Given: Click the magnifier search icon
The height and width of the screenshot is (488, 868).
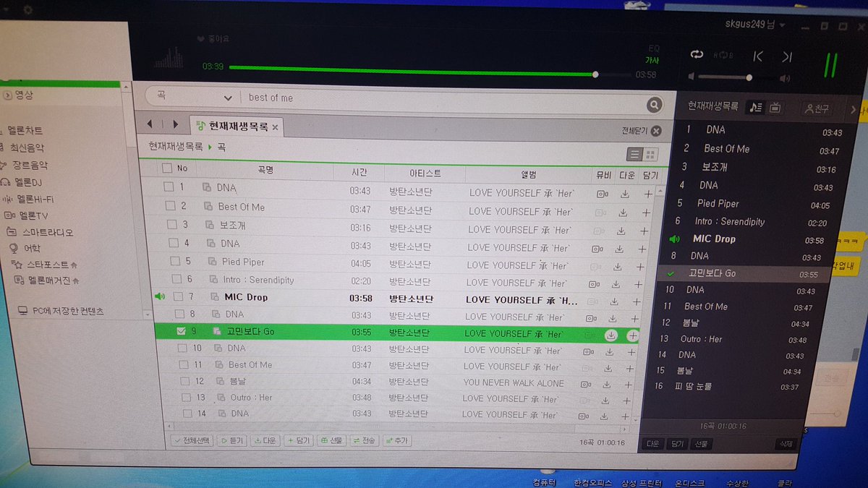Looking at the screenshot, I should [654, 106].
